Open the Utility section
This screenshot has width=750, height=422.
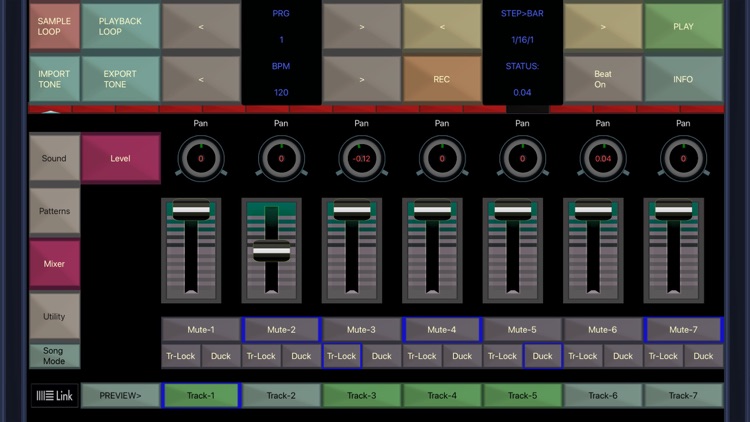click(55, 316)
